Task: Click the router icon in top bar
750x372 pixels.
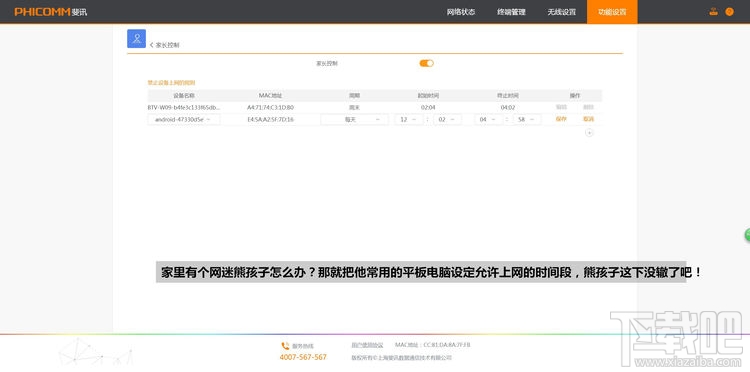Action: coord(714,12)
